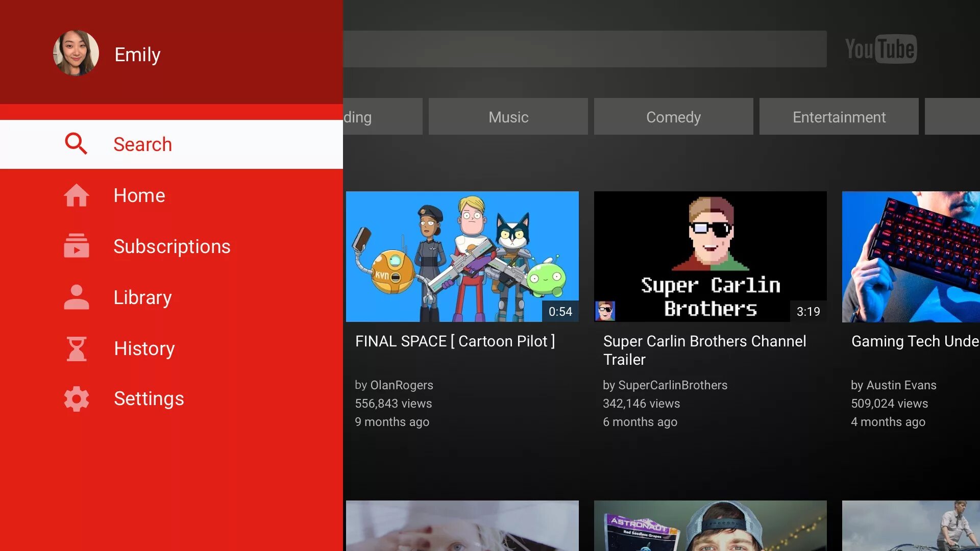Click the History icon in sidebar
This screenshot has width=980, height=551.
click(76, 348)
